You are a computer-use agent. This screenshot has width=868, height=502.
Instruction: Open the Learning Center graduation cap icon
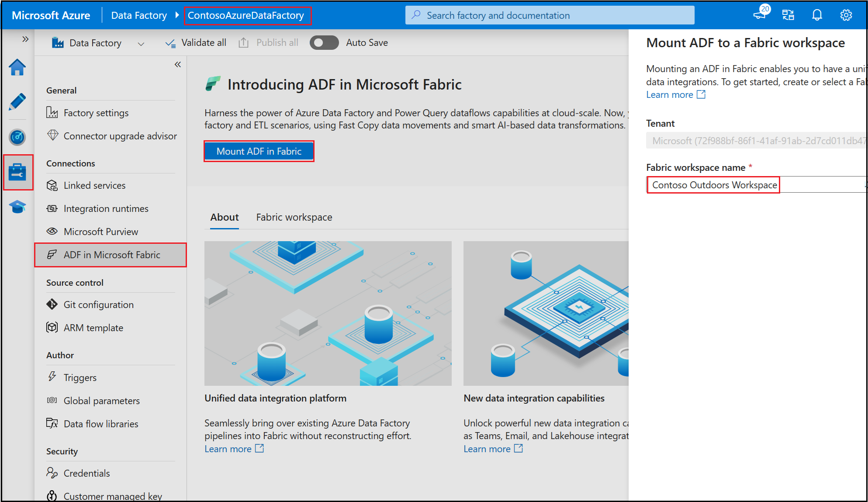pos(17,207)
